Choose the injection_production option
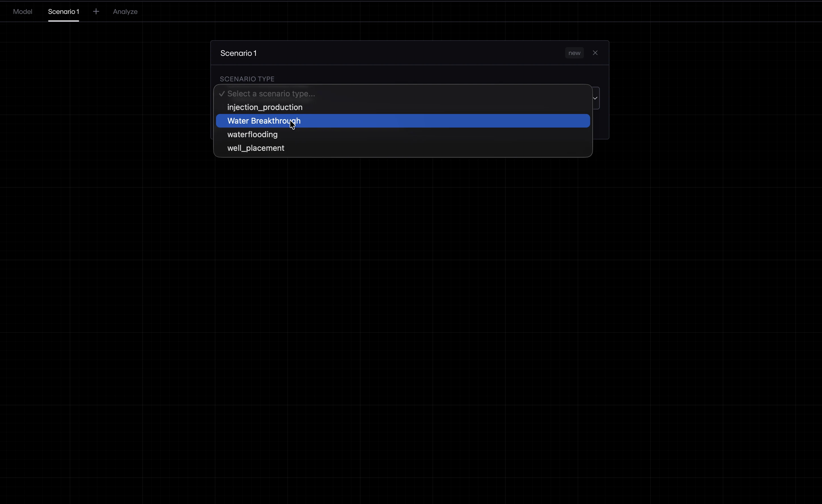Viewport: 822px width, 504px height. (x=403, y=107)
